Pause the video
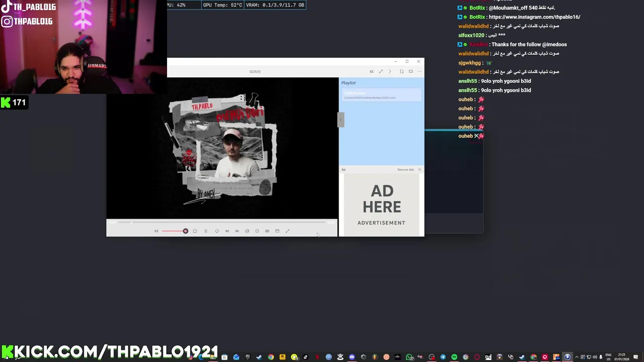Viewport: 644px width, 362px height. tap(206, 231)
